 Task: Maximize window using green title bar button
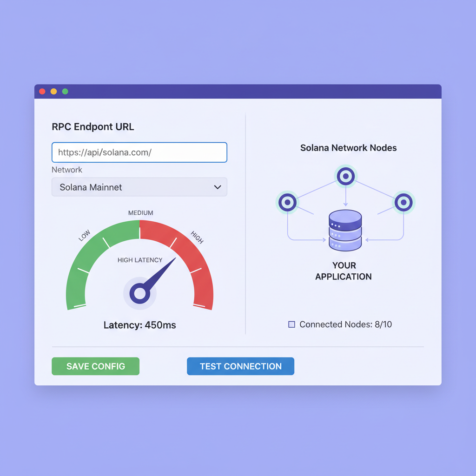(x=65, y=92)
